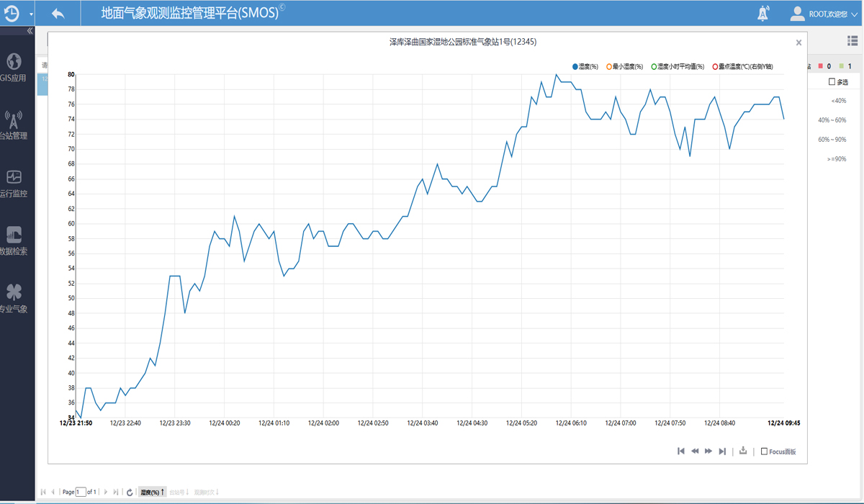
Task: Show the 露点温度 legend series
Action: pyautogui.click(x=742, y=67)
